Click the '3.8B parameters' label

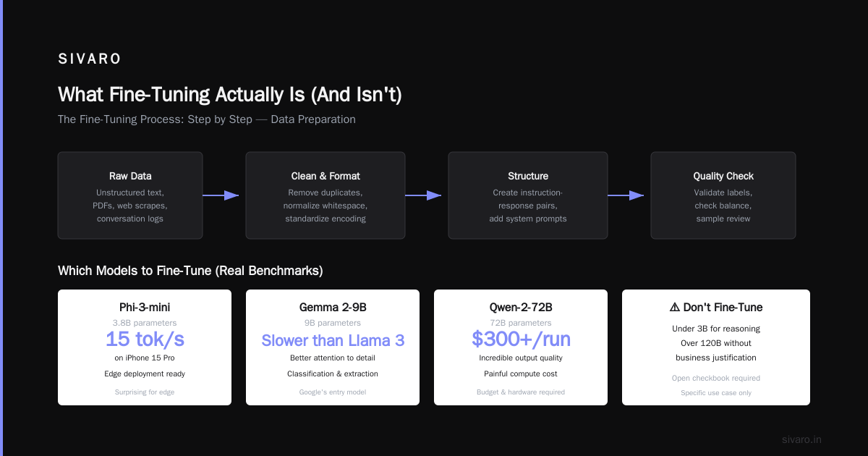pyautogui.click(x=145, y=323)
